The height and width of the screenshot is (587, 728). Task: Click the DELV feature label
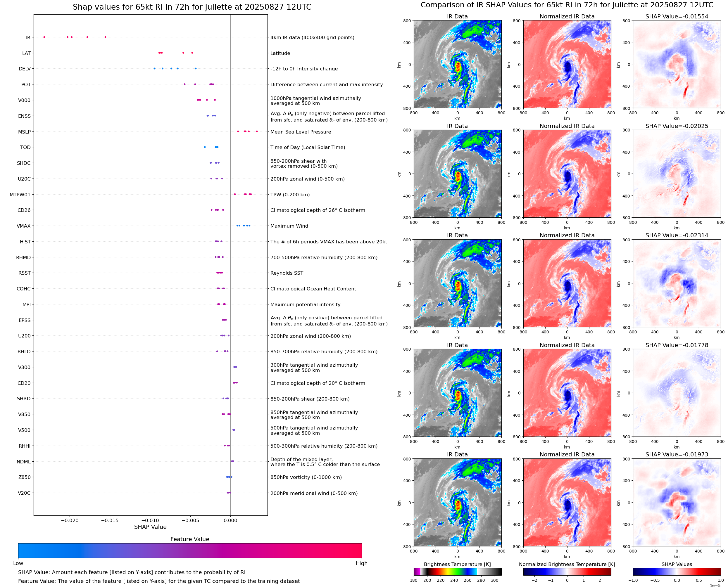point(25,69)
